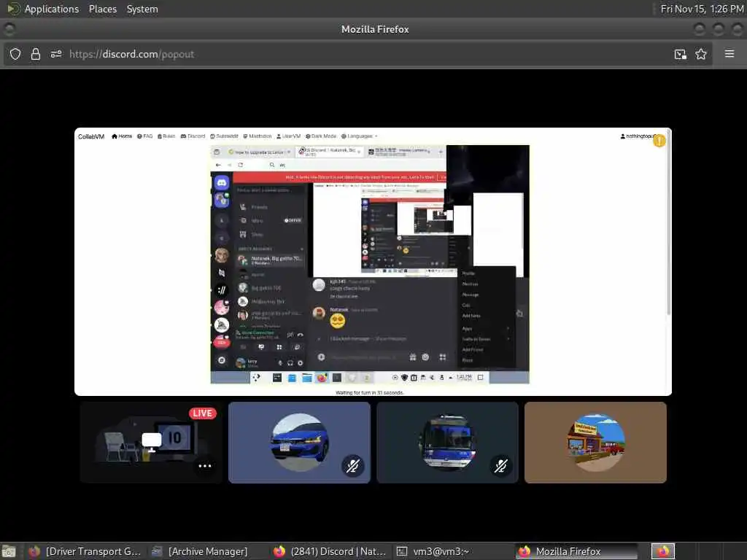The image size is (747, 560).
Task: Bookmark this page with the star icon
Action: click(701, 54)
